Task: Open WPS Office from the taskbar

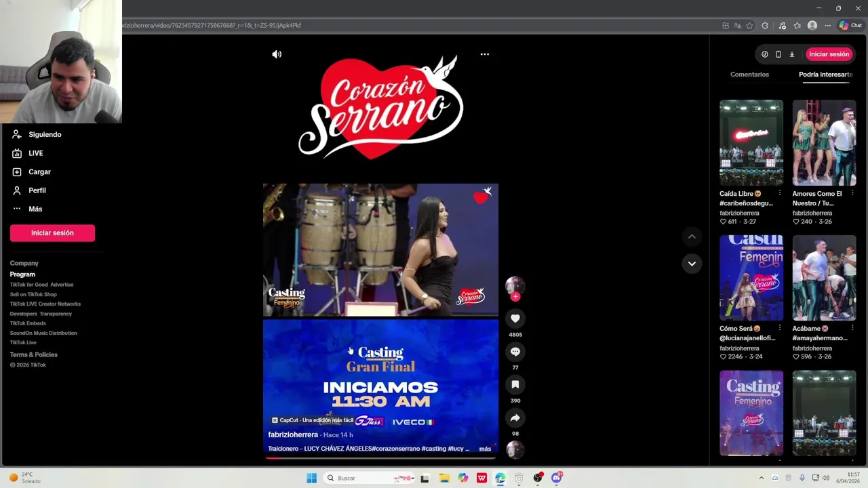Action: coord(481,478)
